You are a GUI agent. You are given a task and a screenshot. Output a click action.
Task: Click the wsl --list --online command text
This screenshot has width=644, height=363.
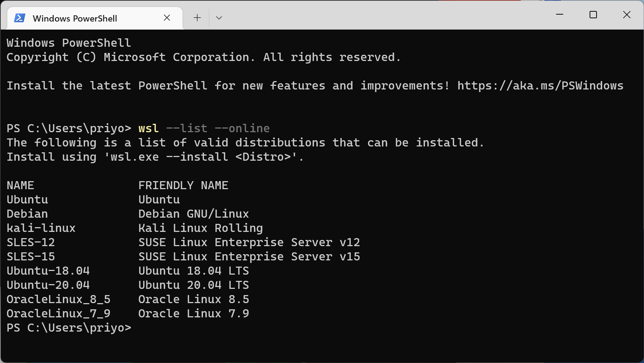click(x=204, y=129)
